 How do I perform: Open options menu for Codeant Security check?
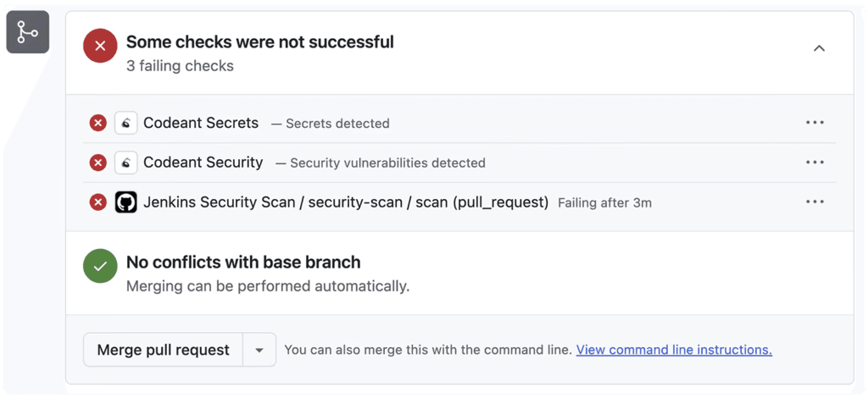pos(815,162)
